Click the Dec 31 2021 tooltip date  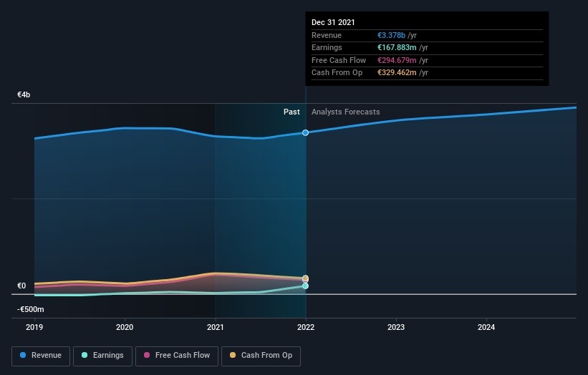[333, 22]
